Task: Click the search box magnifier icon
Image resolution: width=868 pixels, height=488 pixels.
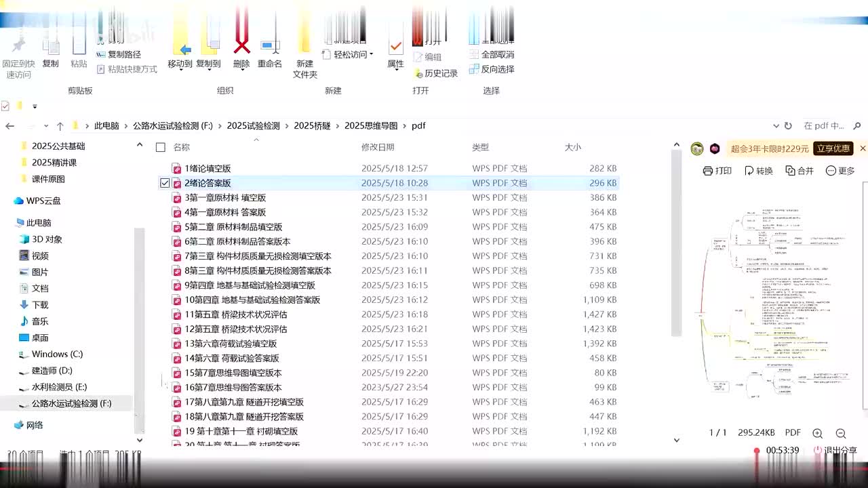Action: point(858,126)
